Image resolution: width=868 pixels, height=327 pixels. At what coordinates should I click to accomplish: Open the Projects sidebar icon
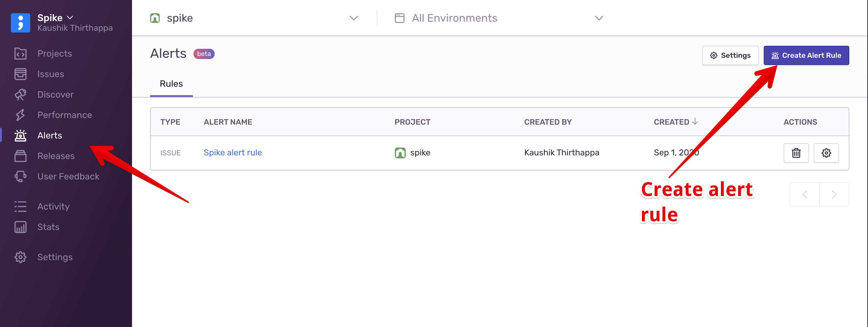click(20, 54)
